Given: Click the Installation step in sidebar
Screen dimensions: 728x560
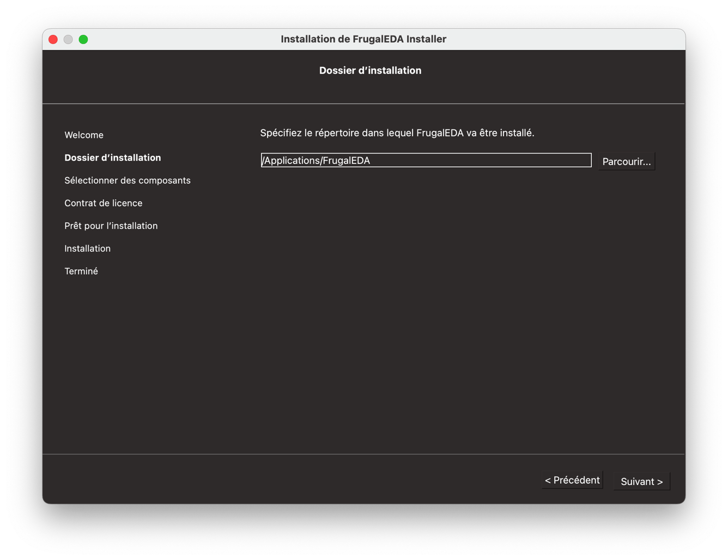Looking at the screenshot, I should coord(88,248).
